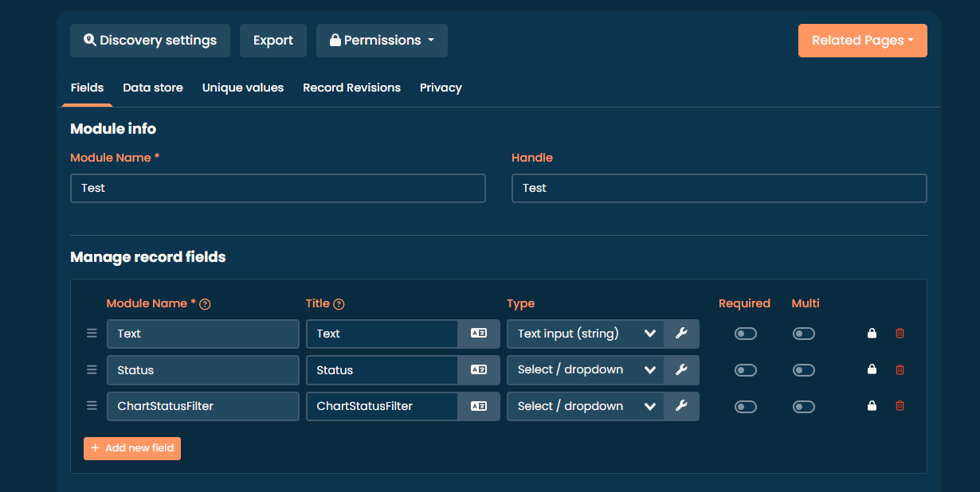Open the Type dropdown of the Status row
Image resolution: width=980 pixels, height=492 pixels.
[x=586, y=369]
